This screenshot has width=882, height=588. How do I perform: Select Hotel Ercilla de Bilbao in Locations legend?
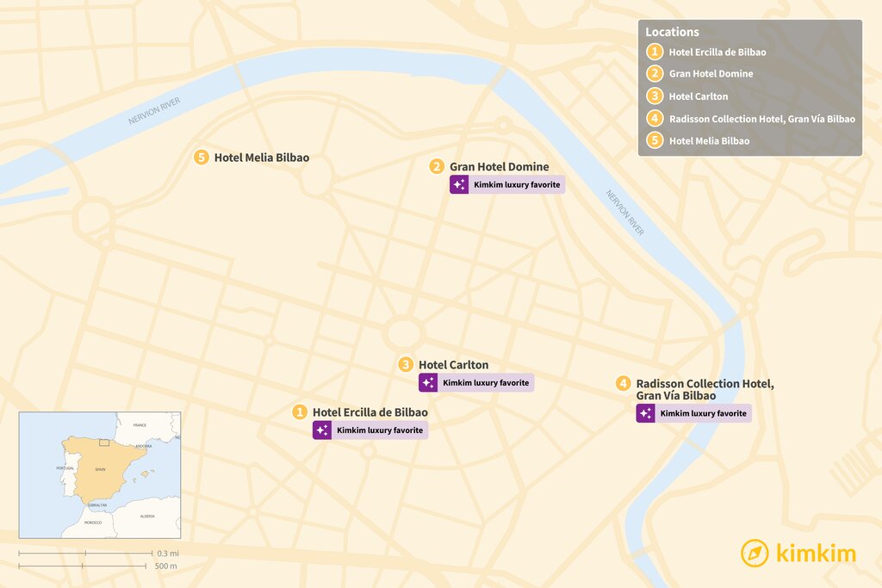point(717,52)
